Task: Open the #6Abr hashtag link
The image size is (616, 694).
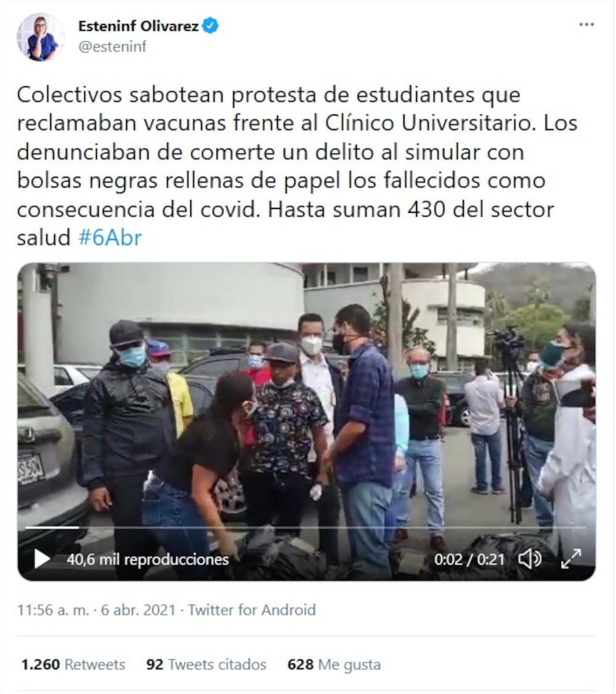Action: click(x=110, y=238)
